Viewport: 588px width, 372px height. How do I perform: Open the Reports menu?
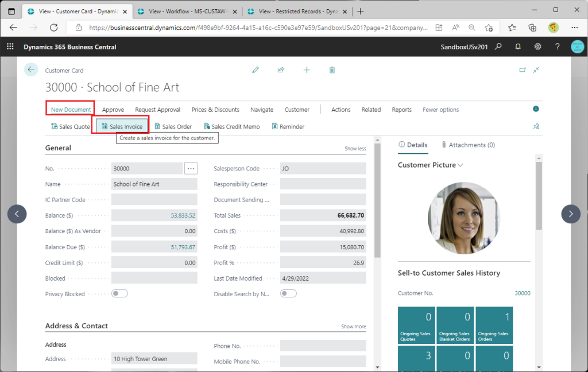401,110
